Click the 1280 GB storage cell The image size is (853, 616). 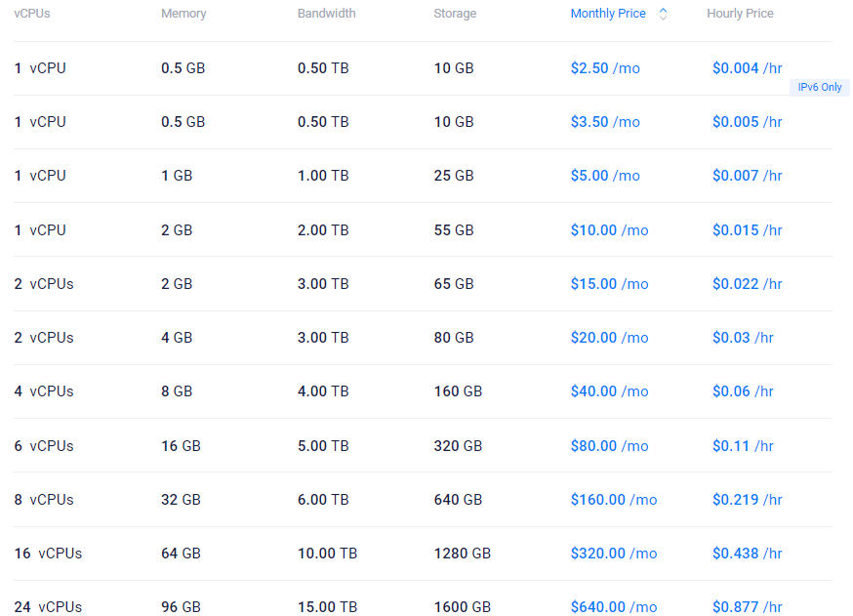[462, 554]
